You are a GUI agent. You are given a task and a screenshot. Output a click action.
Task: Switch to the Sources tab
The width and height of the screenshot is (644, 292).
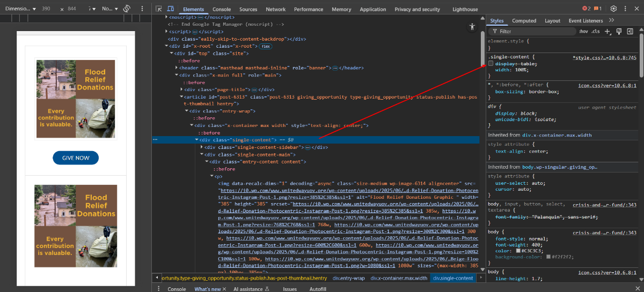pos(248,9)
